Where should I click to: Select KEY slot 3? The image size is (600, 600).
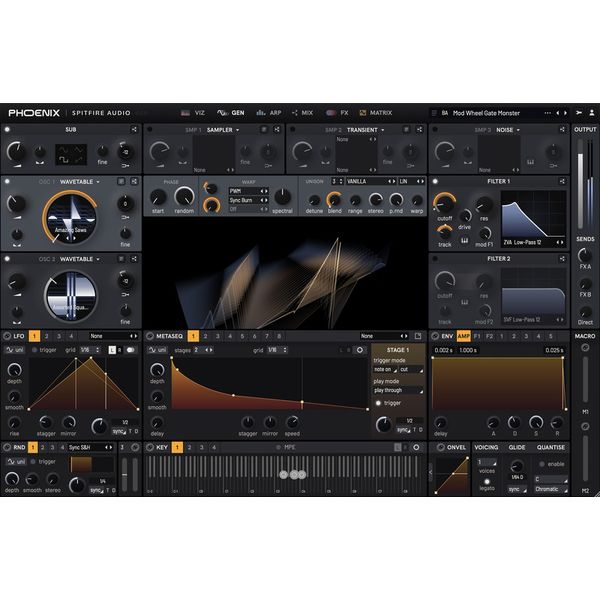pyautogui.click(x=202, y=447)
